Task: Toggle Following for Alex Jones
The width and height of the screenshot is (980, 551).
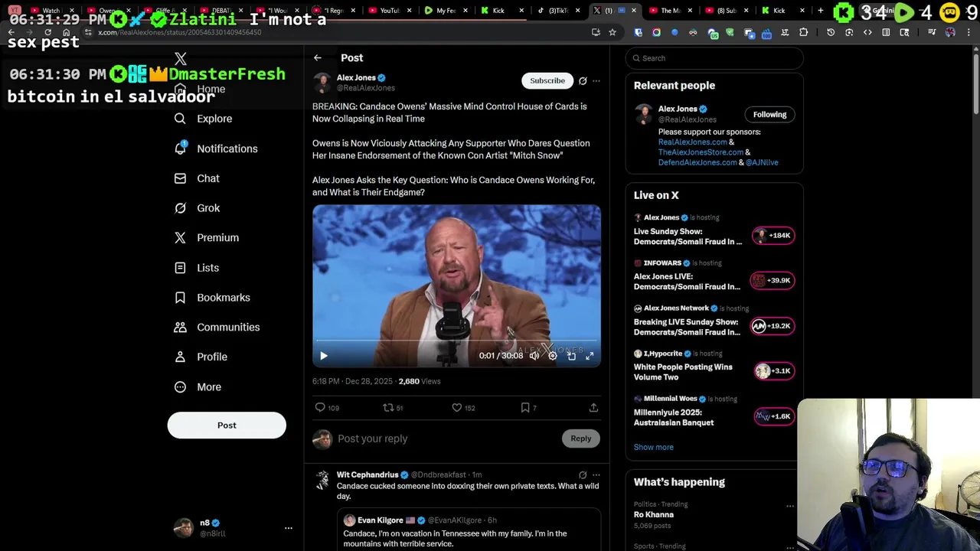Action: (769, 115)
